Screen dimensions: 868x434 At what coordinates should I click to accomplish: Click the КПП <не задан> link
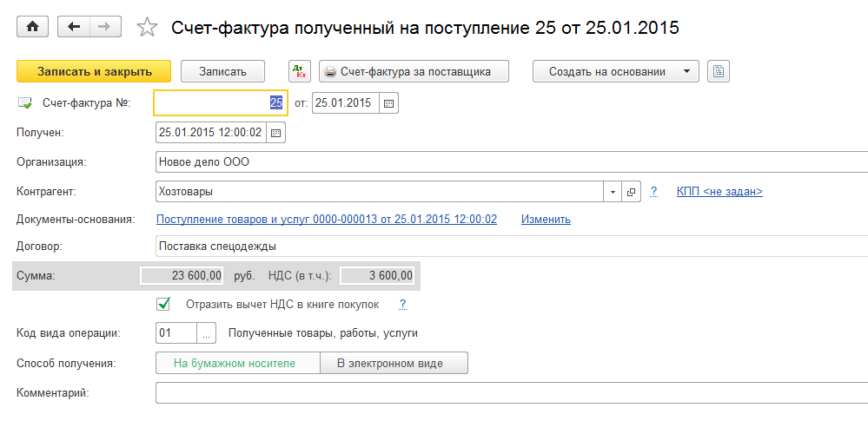click(719, 192)
